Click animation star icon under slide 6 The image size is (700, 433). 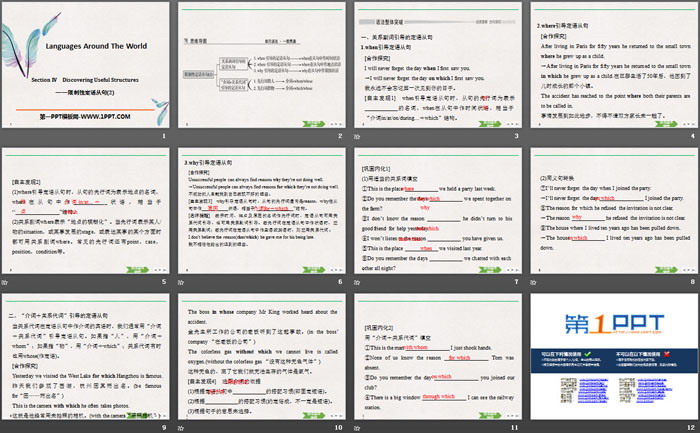[181, 282]
